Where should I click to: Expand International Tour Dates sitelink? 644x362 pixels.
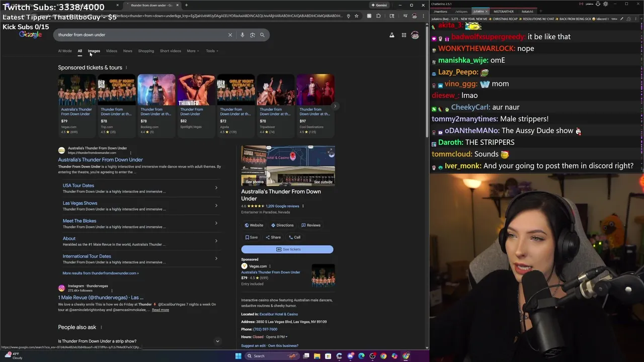pyautogui.click(x=216, y=258)
